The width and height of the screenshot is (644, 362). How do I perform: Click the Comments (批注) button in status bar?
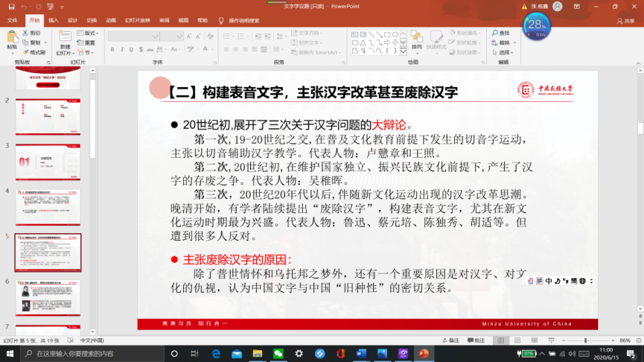click(477, 340)
